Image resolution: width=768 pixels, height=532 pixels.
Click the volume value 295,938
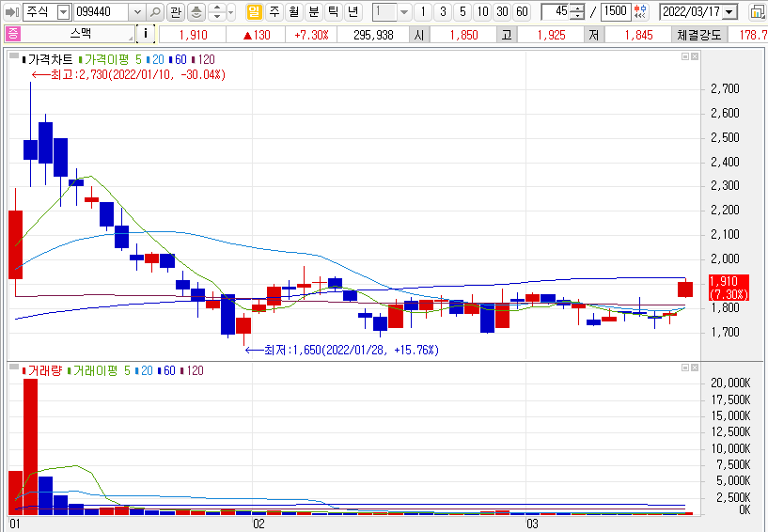(373, 35)
